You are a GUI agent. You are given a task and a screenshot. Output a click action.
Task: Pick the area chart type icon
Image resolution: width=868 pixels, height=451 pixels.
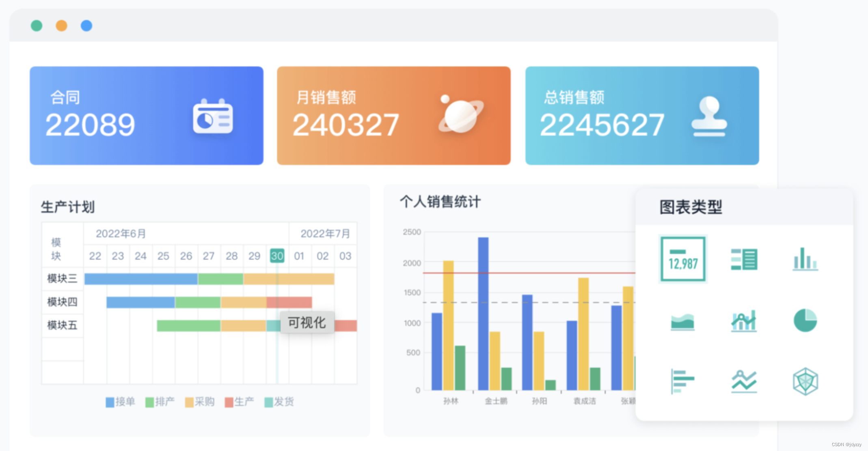tap(682, 321)
